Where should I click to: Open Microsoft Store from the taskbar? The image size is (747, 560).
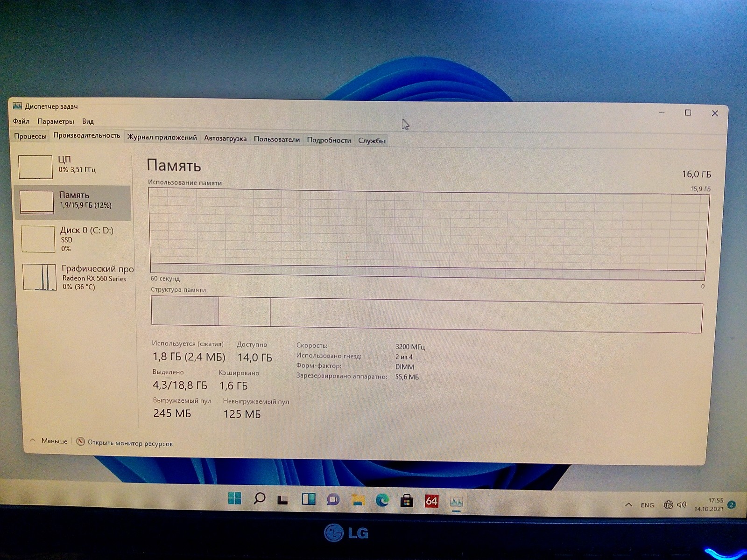pyautogui.click(x=407, y=501)
